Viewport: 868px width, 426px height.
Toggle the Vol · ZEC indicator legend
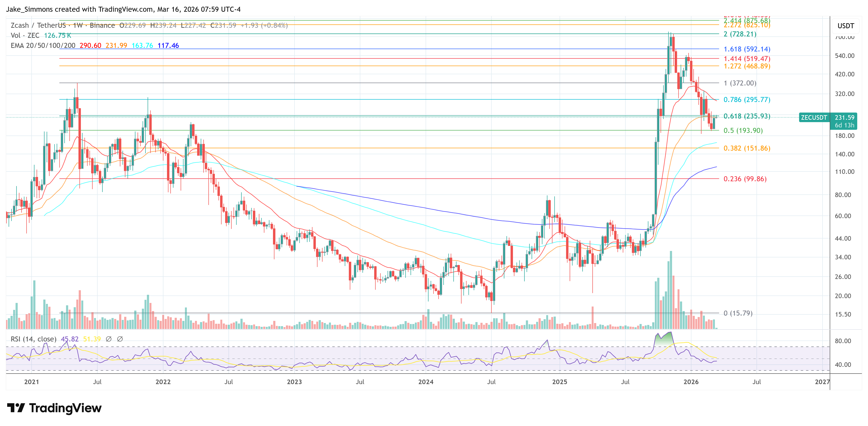pyautogui.click(x=26, y=35)
